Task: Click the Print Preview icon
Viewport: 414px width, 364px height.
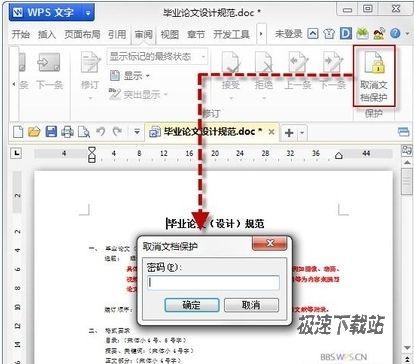Action: tap(84, 132)
